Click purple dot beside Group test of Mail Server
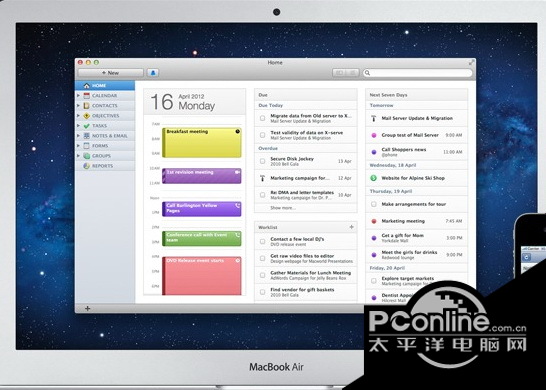Screen dimensions: 546x390 (x=374, y=135)
